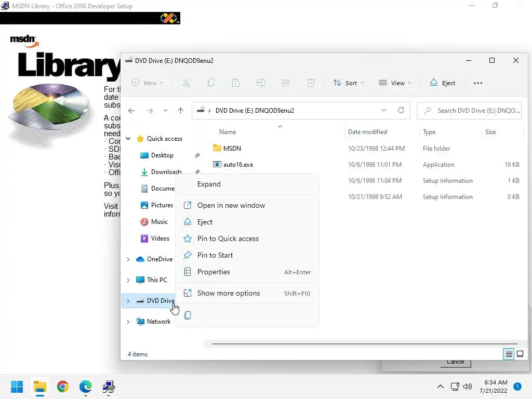Sort by the Size column header
The width and height of the screenshot is (532, 399).
pyautogui.click(x=490, y=131)
